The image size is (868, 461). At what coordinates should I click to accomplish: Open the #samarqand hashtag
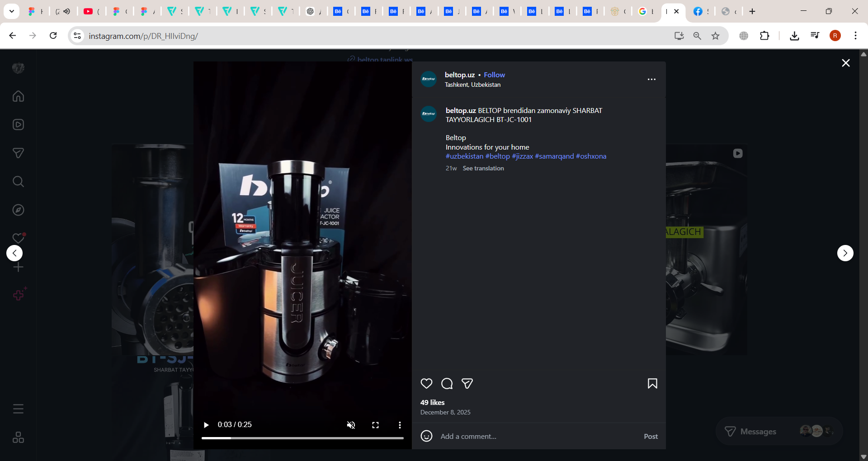click(554, 156)
